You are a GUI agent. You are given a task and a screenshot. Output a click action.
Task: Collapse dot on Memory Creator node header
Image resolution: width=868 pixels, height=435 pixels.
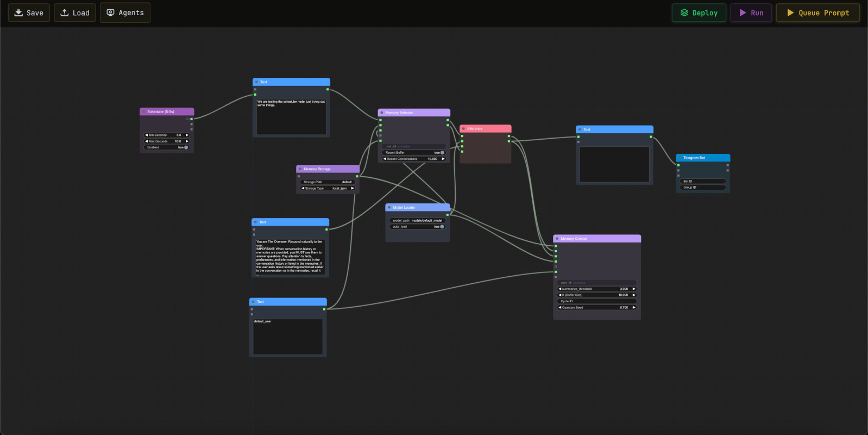click(x=557, y=239)
